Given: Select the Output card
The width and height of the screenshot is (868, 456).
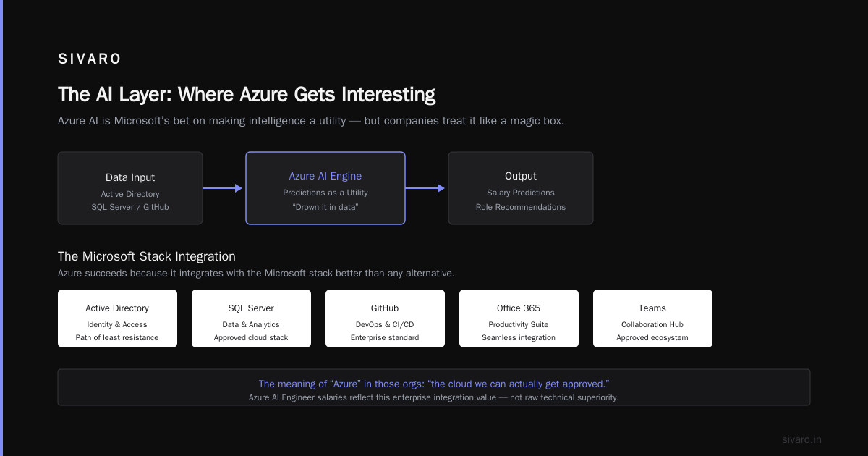Looking at the screenshot, I should pyautogui.click(x=521, y=188).
